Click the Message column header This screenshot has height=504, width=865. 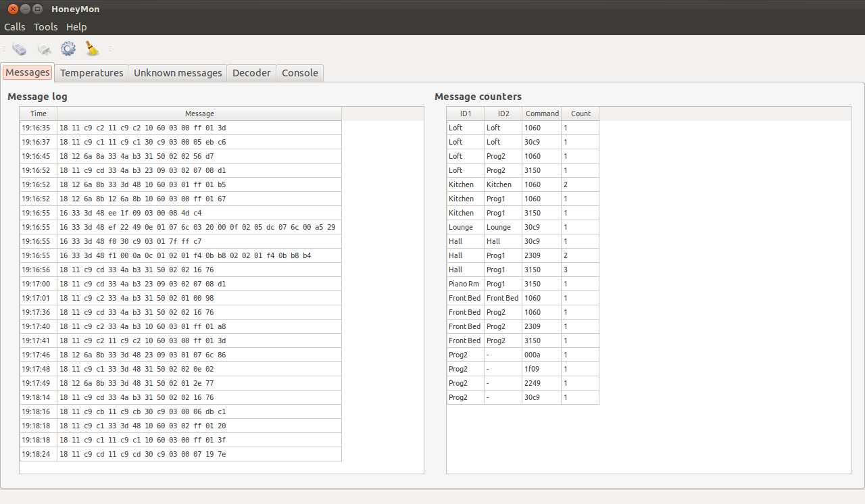tap(199, 114)
